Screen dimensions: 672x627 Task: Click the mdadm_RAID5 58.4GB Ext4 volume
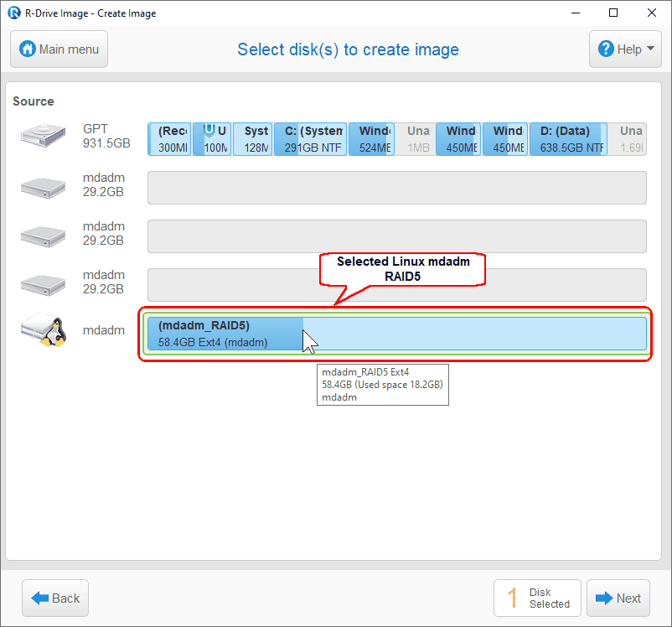(397, 334)
